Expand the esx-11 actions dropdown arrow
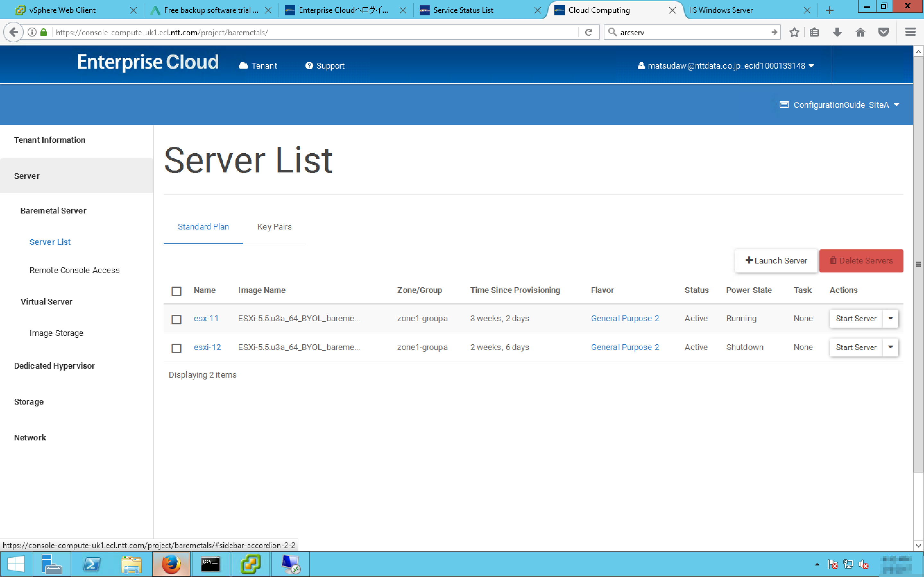This screenshot has width=924, height=577. [x=890, y=318]
